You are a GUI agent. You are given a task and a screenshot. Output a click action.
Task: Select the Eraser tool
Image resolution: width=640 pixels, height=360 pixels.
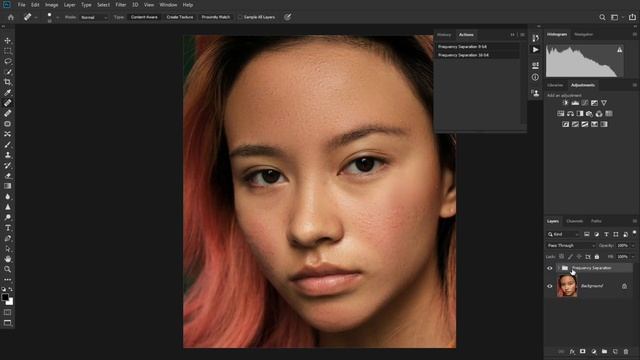pyautogui.click(x=7, y=176)
